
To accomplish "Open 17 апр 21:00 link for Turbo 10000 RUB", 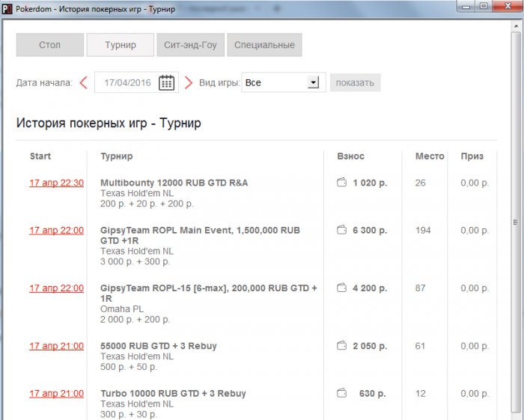I will tap(56, 394).
